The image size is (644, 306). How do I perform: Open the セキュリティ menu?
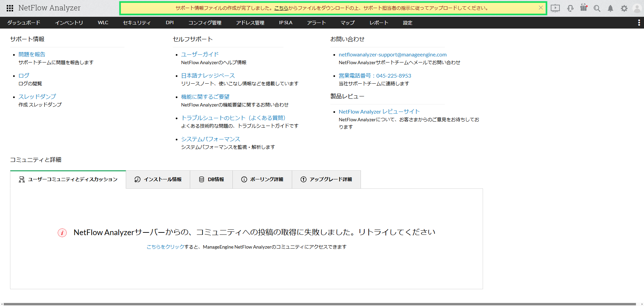pyautogui.click(x=137, y=23)
